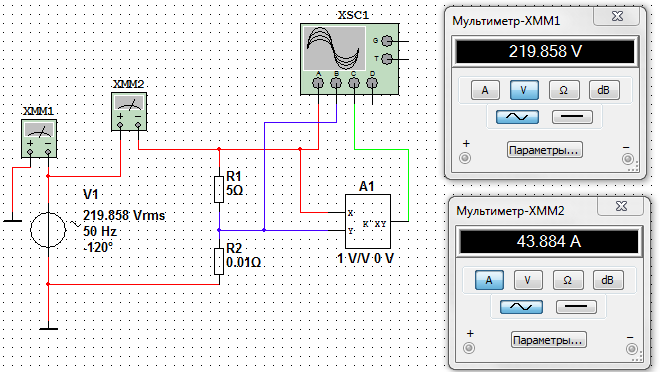This screenshot has height=372, width=660.
Task: Select the A1 multiplier block
Action: pyautogui.click(x=368, y=221)
